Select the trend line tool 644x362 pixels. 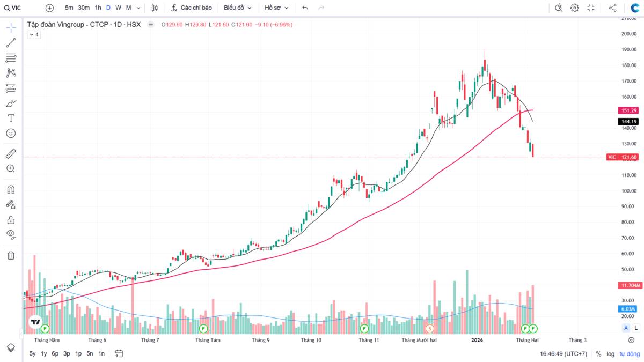[11, 43]
